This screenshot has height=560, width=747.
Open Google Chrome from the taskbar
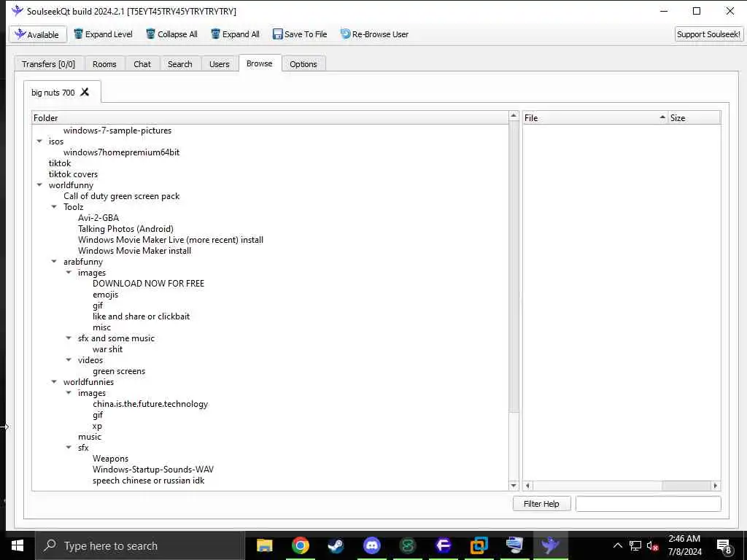pyautogui.click(x=300, y=545)
